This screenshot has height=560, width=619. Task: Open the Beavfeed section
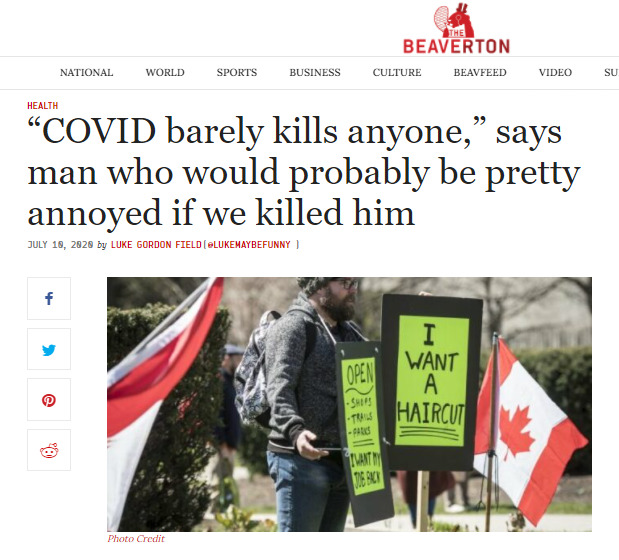click(480, 73)
